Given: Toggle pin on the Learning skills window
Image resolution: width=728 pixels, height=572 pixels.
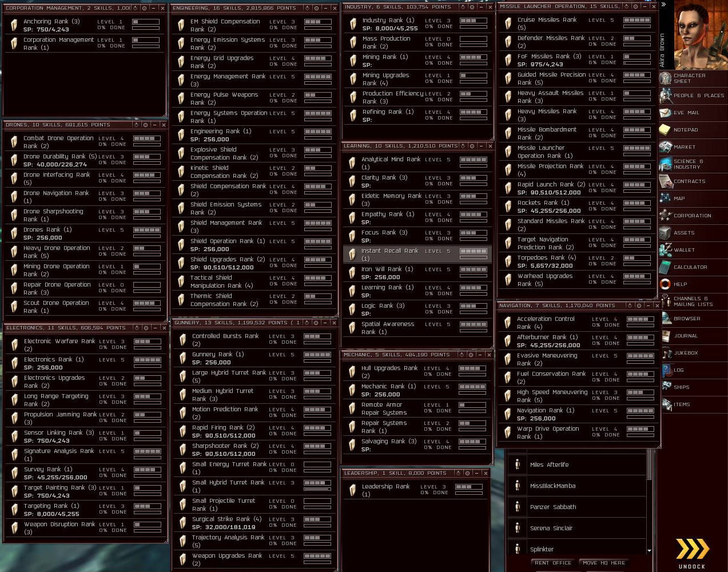Looking at the screenshot, I should pos(472,146).
